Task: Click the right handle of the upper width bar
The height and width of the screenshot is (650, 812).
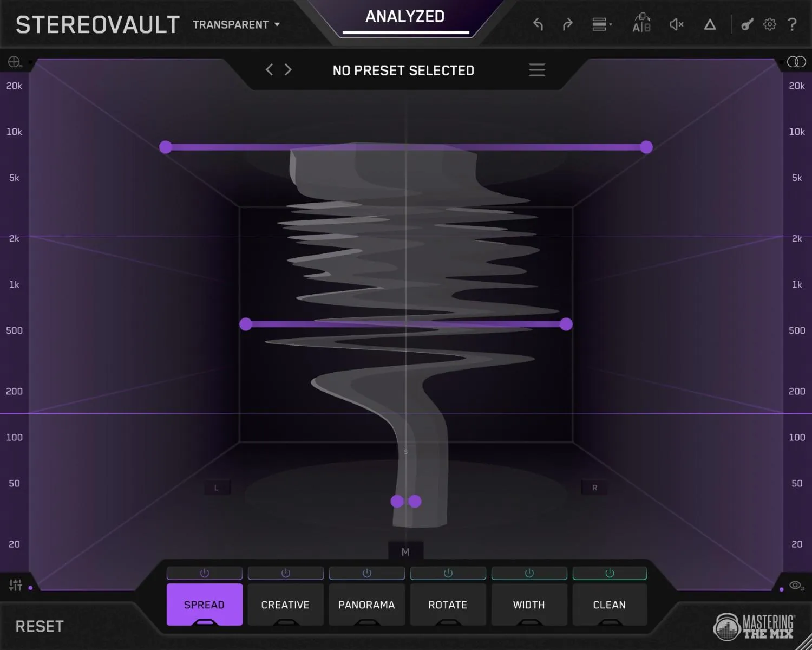Action: [646, 147]
